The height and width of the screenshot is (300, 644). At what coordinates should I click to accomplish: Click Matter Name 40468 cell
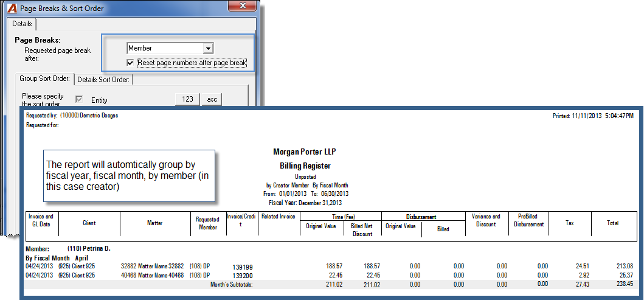pyautogui.click(x=153, y=275)
